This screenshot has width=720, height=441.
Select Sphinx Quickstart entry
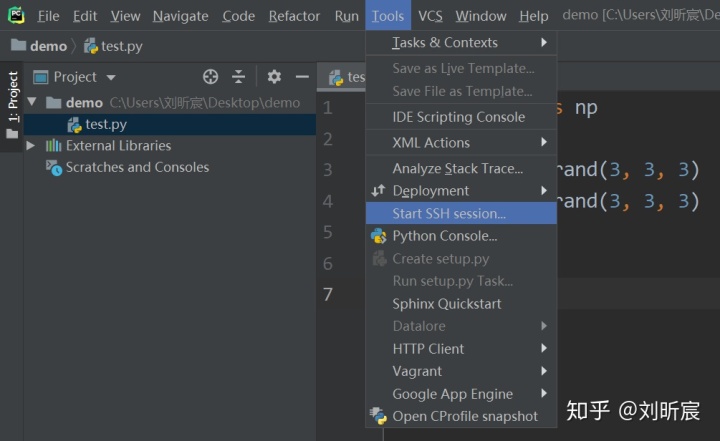pyautogui.click(x=461, y=304)
